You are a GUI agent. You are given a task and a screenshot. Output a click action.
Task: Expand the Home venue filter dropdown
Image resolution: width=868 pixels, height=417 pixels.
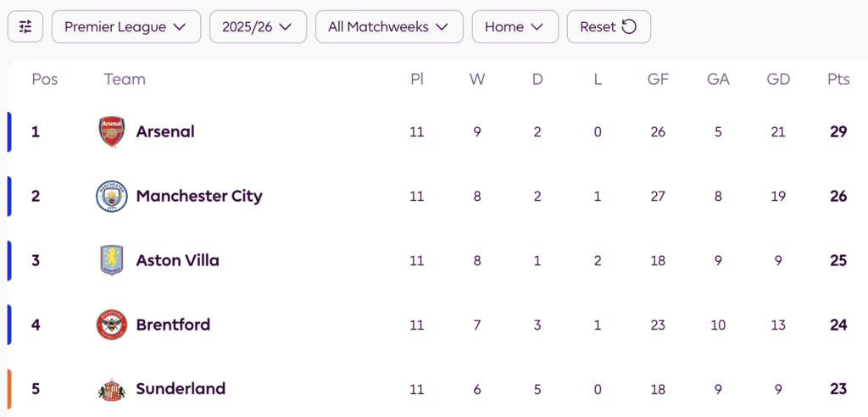click(x=515, y=27)
